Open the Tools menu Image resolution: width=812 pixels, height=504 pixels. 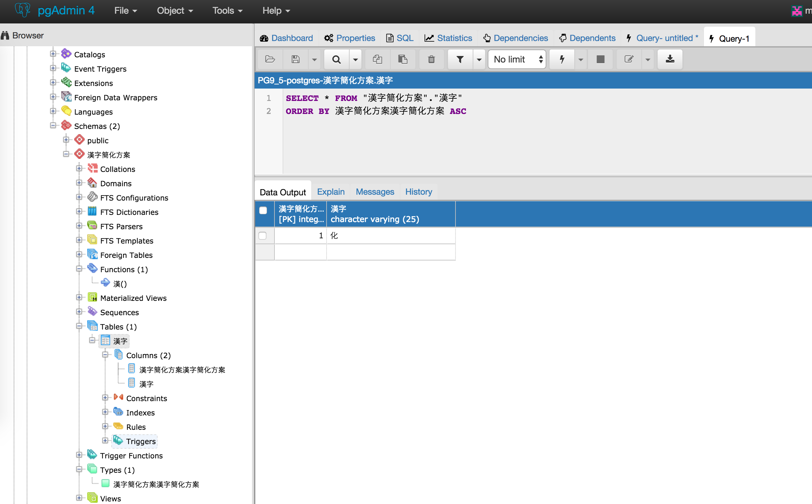click(x=227, y=11)
